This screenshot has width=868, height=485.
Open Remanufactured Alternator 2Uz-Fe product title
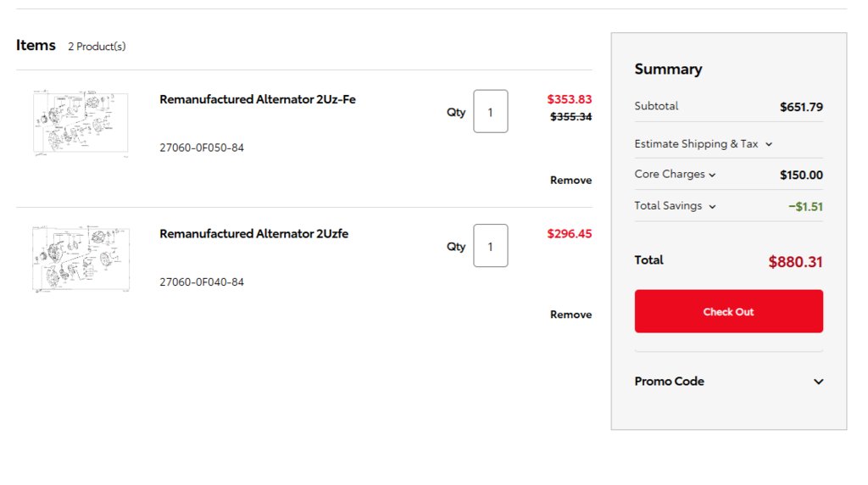point(258,100)
